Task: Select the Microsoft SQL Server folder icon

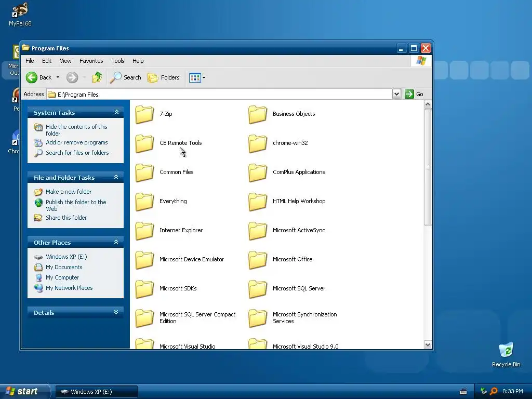Action: 258,289
